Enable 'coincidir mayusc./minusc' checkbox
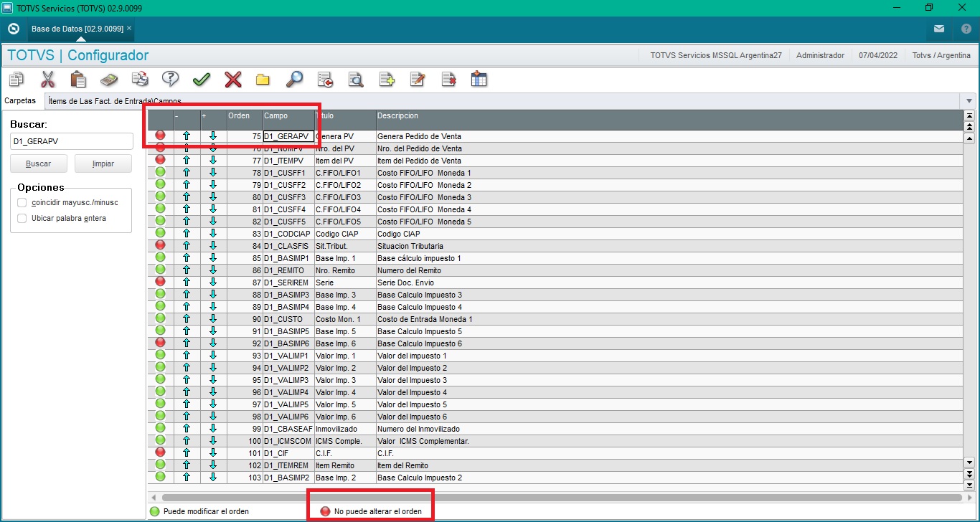 22,202
